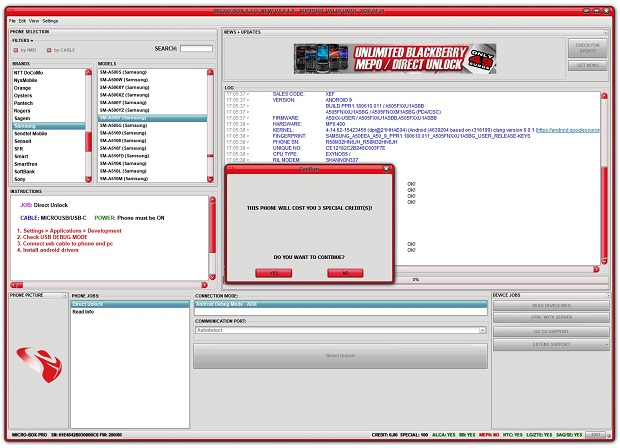Collapse News + Updates panel arrow
Screen dimensions: 620x448
tap(605, 32)
